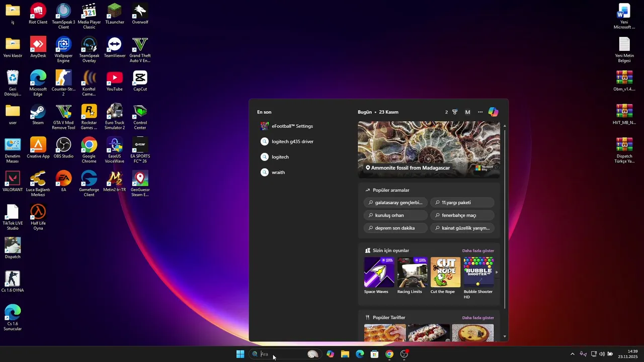Open Microsoft Store from the taskbar
644x362 pixels.
point(374,354)
